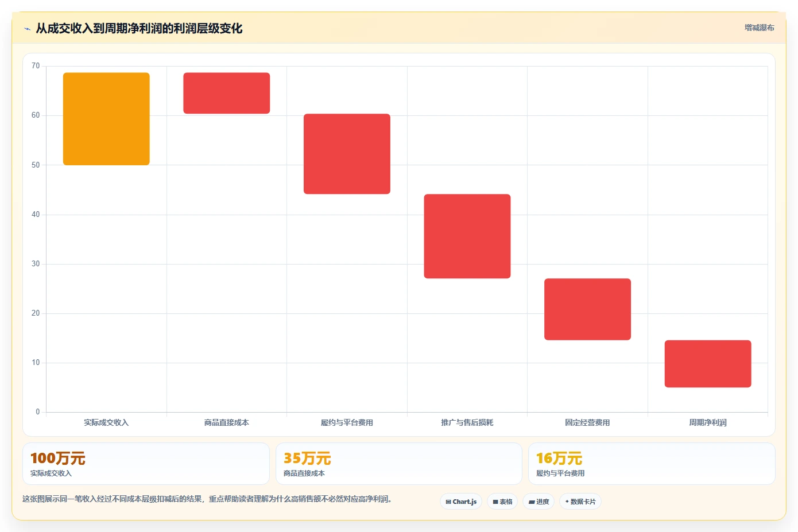
Task: Click the description text beginning 这张图展示
Action: point(207,499)
